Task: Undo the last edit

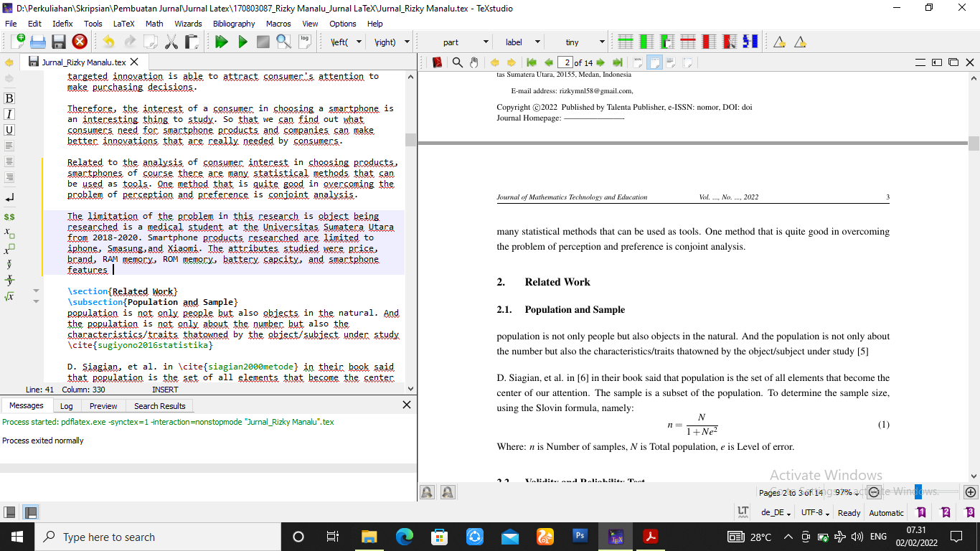Action: click(109, 42)
